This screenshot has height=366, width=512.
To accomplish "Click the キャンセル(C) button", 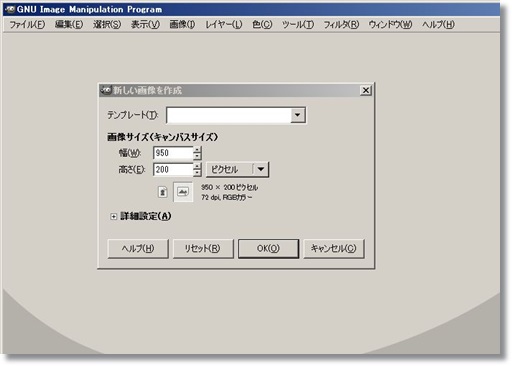I will (x=333, y=248).
